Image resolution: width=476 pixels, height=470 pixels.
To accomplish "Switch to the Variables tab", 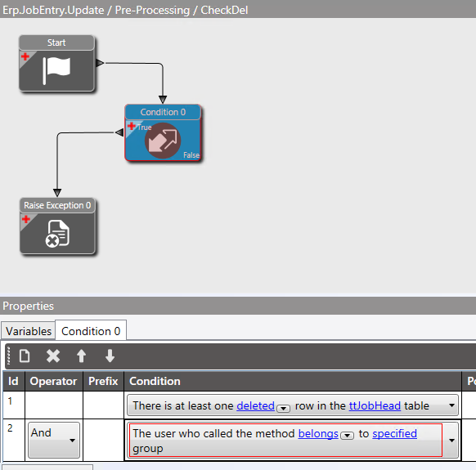I will (29, 331).
